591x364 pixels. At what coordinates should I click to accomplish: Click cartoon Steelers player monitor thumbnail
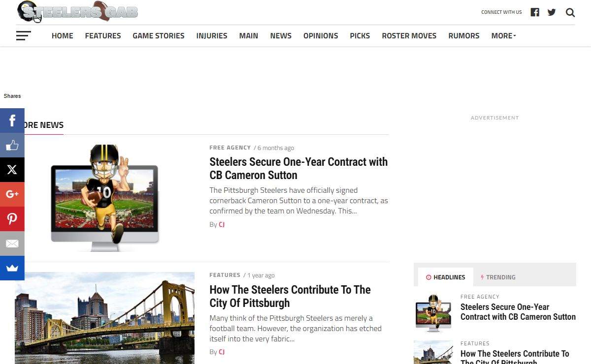tap(105, 198)
